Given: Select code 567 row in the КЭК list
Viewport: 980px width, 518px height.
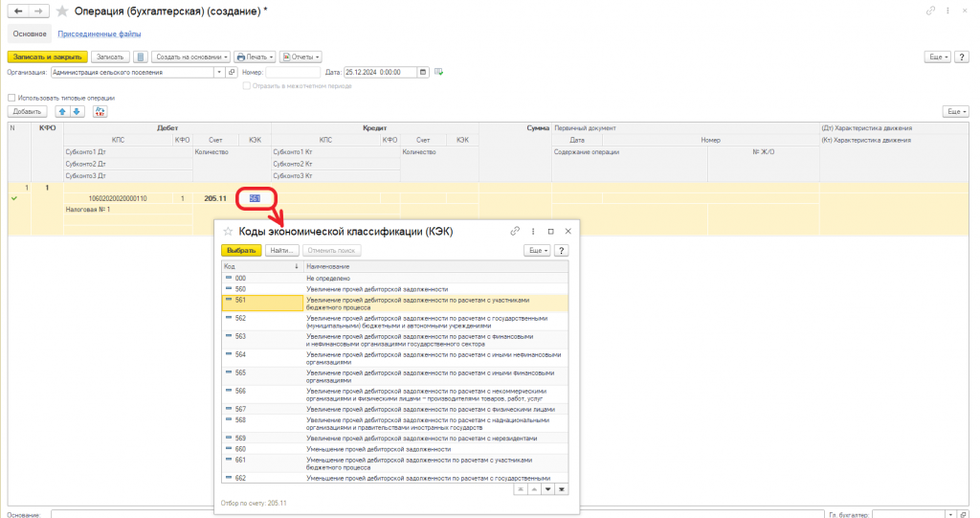Looking at the screenshot, I should pos(395,409).
